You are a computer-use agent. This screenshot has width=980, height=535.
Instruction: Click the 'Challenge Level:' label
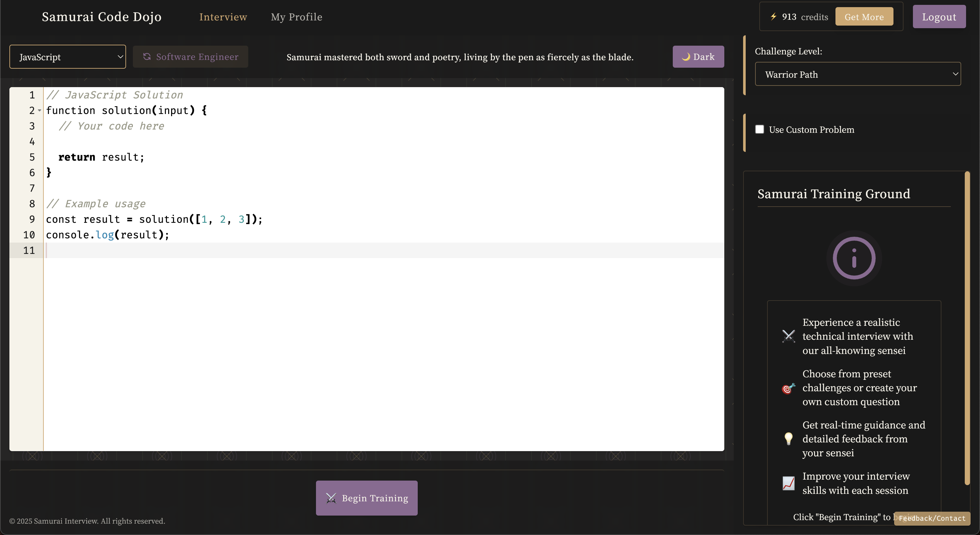click(x=788, y=51)
